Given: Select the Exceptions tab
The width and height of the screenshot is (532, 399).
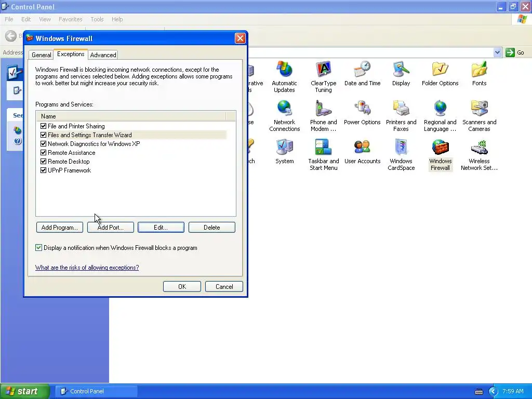Looking at the screenshot, I should click(71, 54).
